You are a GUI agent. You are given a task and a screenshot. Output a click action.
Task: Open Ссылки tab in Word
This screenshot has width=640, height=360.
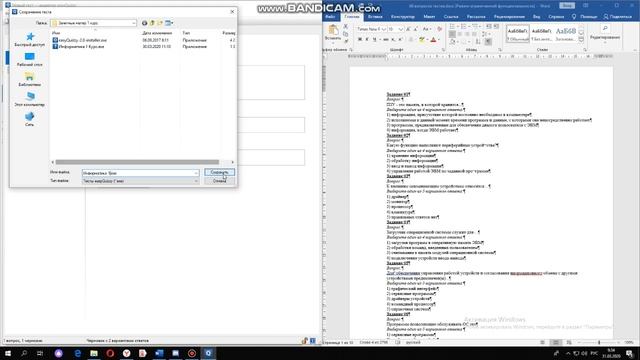pyautogui.click(x=451, y=17)
